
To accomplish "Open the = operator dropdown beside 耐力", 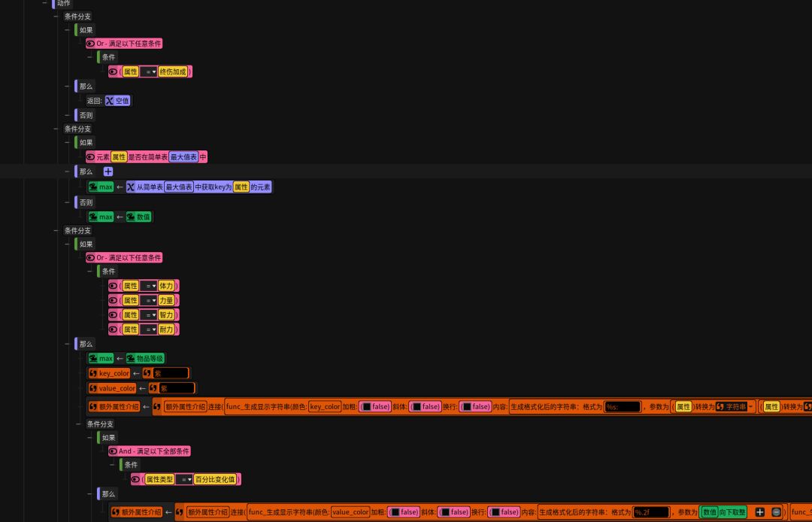I will tap(148, 329).
